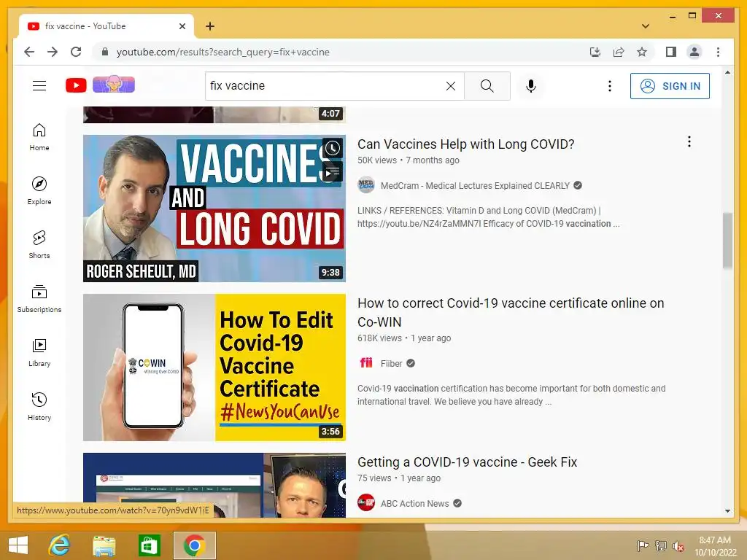Open File Explorer from taskbar
747x560 pixels.
tap(104, 545)
